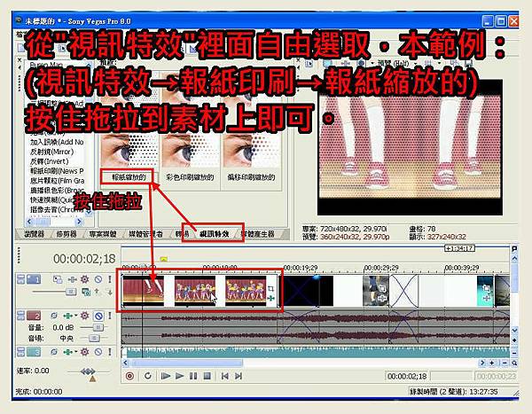Select 加入雜訊(Add Noise) effect in list

point(57,142)
